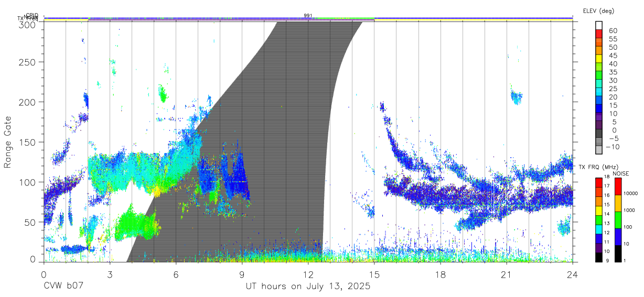Click the cyan segment of TX FRQ color bar
The width and height of the screenshot is (644, 297).
tap(599, 228)
